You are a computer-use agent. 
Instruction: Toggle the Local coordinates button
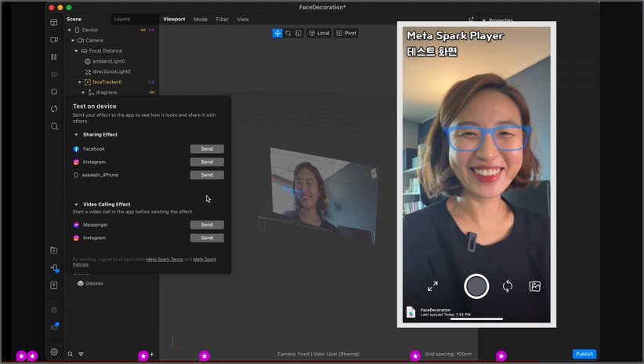coord(319,33)
